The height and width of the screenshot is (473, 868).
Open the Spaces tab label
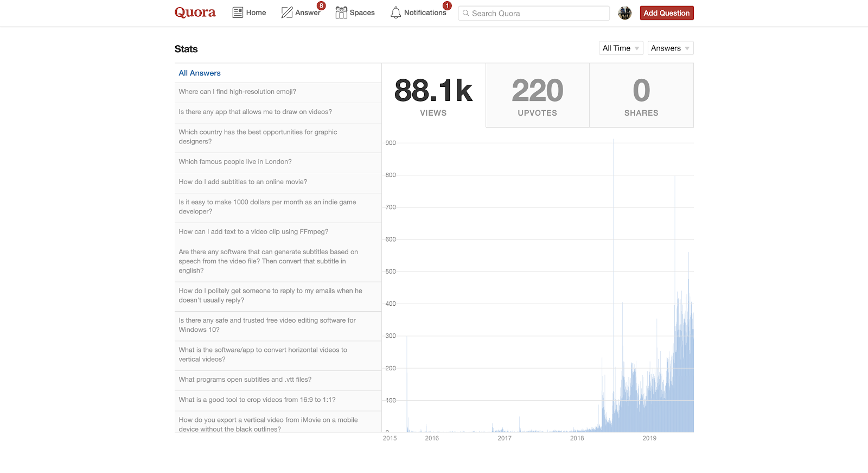(x=362, y=12)
